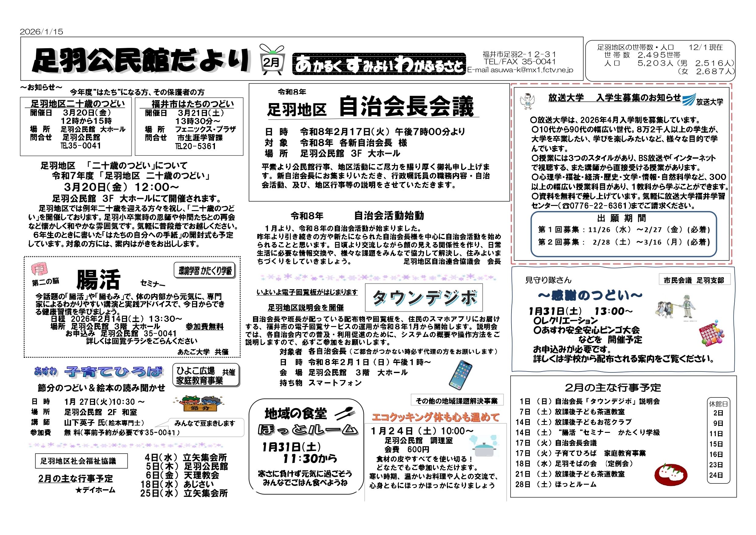Click the 放送大学 blue logo
Screen dimensions: 756x535
click(x=689, y=99)
